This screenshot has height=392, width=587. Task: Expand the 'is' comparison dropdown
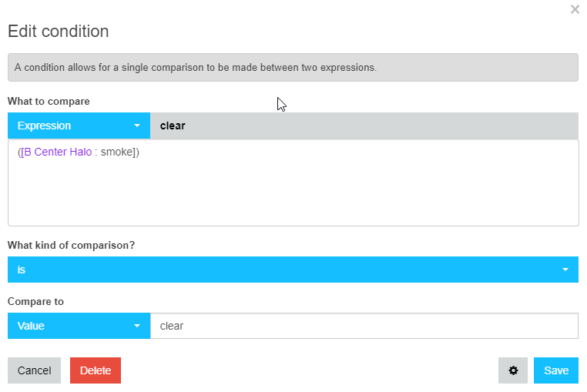[x=293, y=270]
